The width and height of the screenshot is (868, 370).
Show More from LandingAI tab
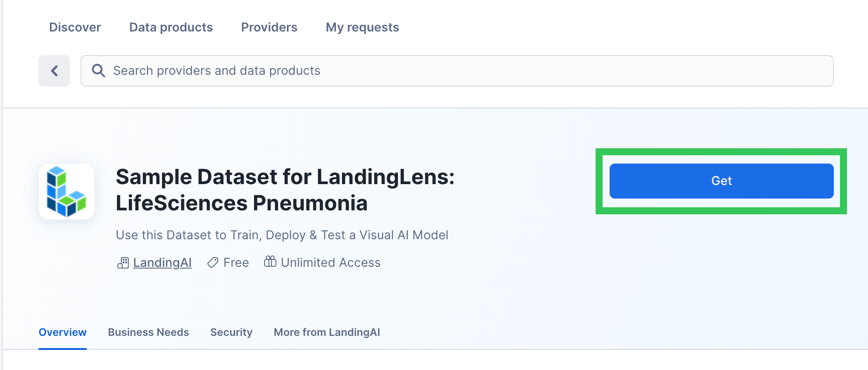pos(327,332)
